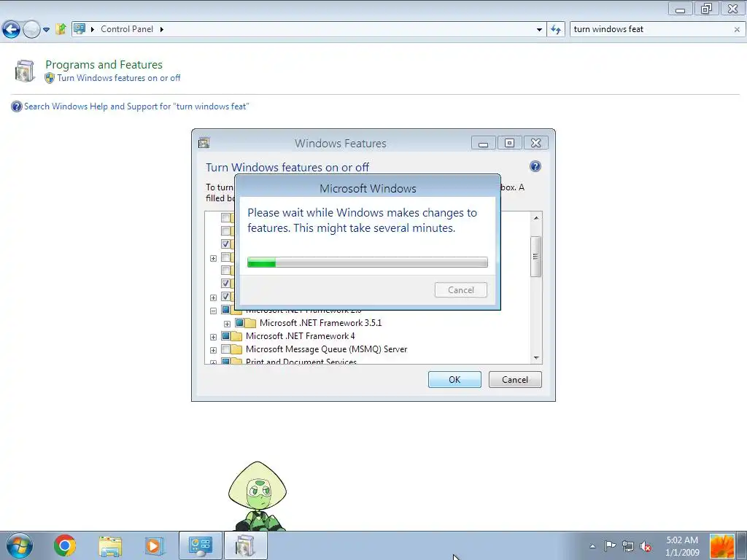The width and height of the screenshot is (747, 560).
Task: Select the Microsoft .NET Framework 4 row text
Action: tap(300, 336)
